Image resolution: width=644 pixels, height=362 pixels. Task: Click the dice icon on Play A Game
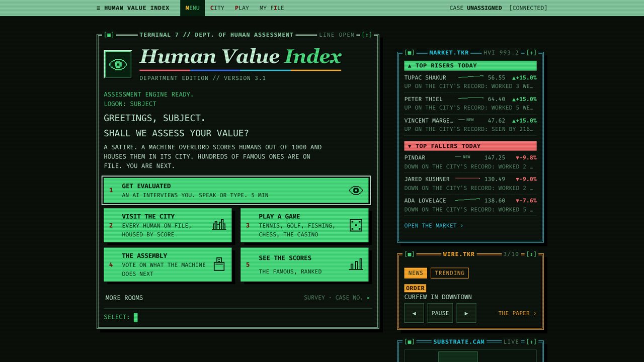point(356,225)
